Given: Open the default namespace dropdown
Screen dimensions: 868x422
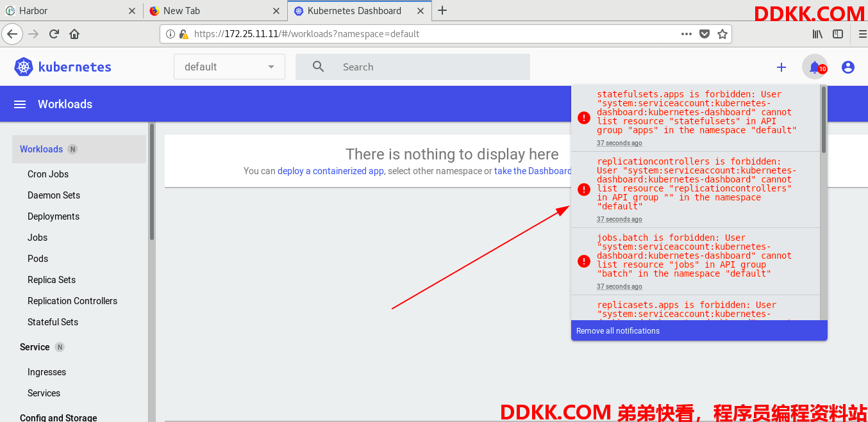Looking at the screenshot, I should [x=230, y=67].
